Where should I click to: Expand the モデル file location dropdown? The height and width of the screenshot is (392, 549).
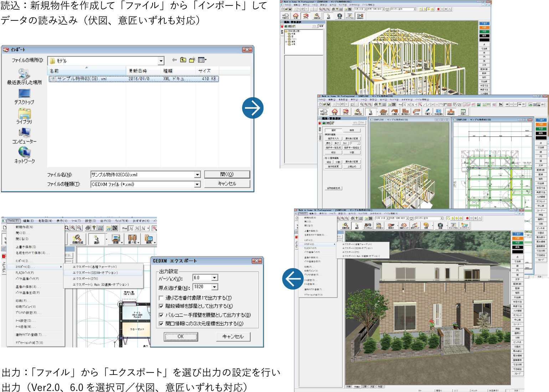point(161,61)
